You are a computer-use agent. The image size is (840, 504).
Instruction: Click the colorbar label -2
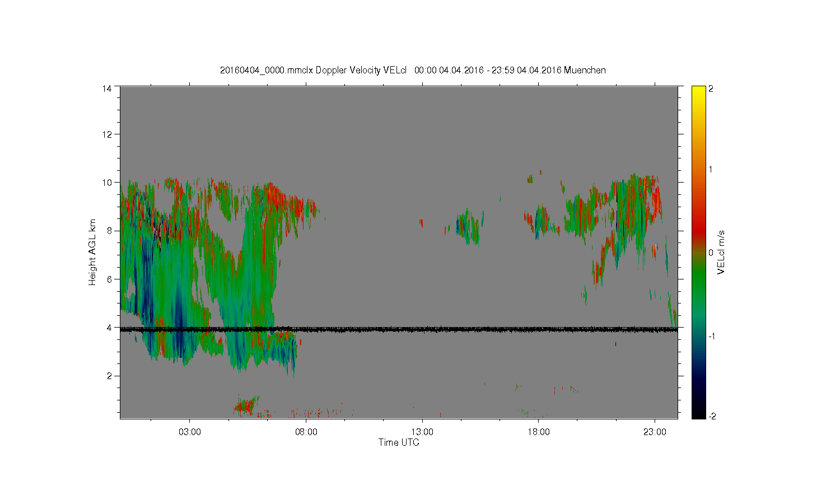click(x=713, y=416)
